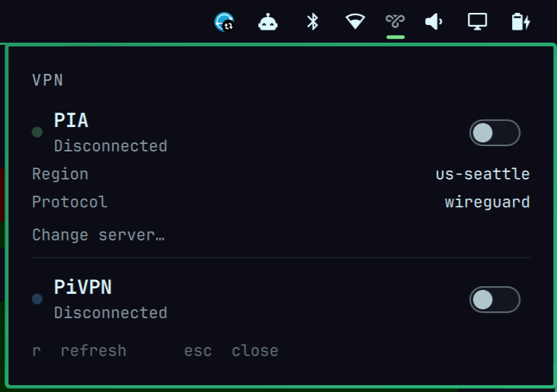This screenshot has width=557, height=392.
Task: Click Disconnected status under PiVPN
Action: 110,313
